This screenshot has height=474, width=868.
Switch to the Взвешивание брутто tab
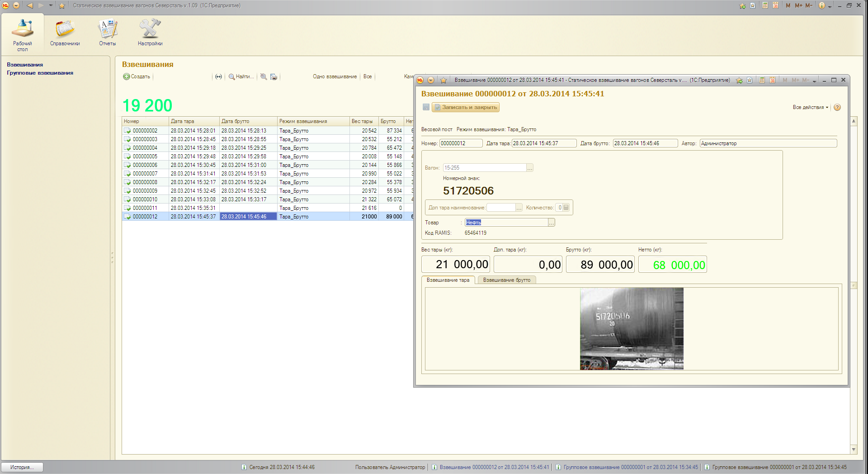pyautogui.click(x=506, y=280)
